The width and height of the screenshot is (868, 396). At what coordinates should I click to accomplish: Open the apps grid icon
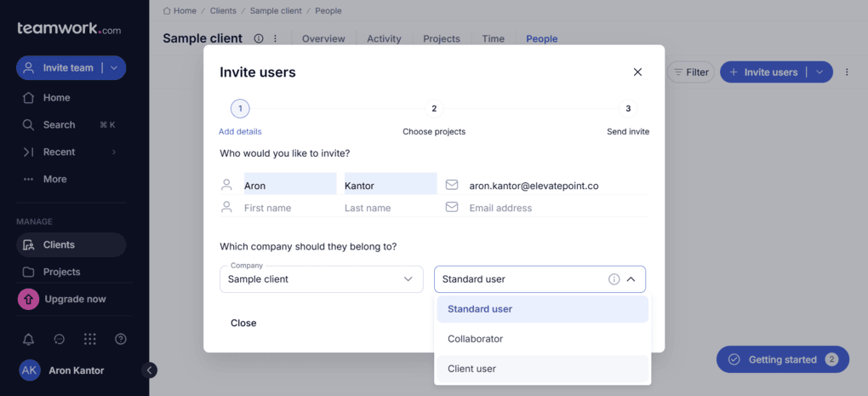click(89, 340)
